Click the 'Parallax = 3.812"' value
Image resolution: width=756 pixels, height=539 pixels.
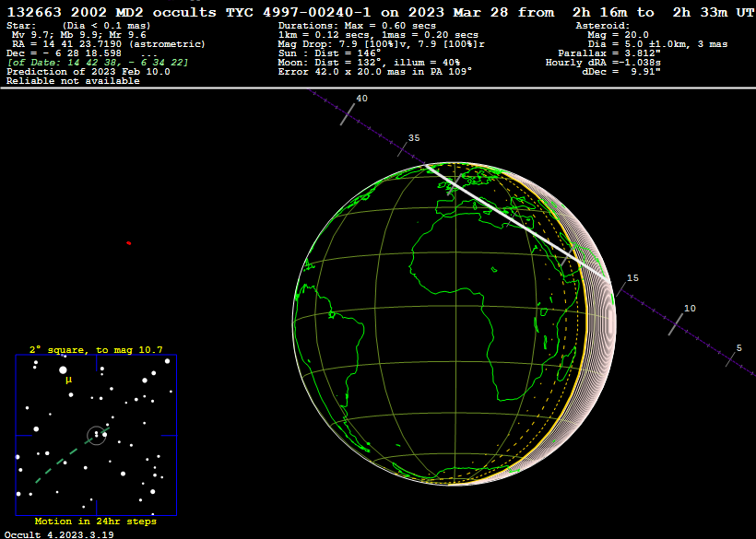point(609,53)
